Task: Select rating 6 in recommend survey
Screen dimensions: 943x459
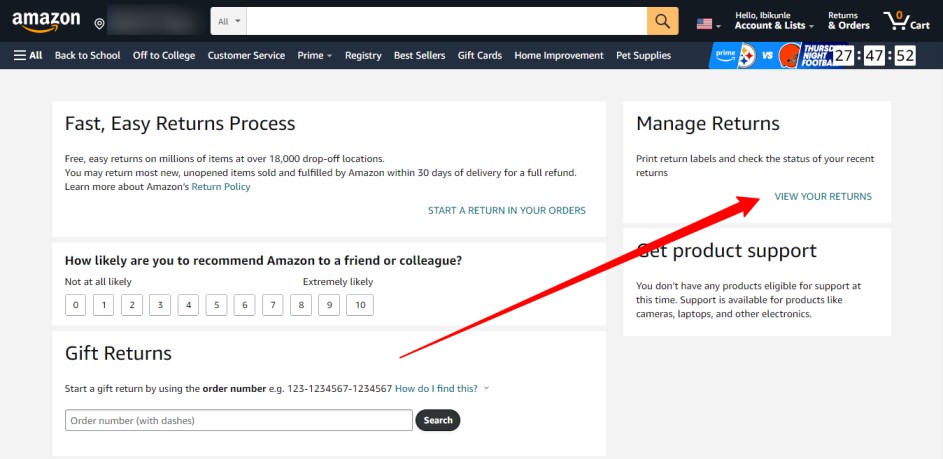Action: point(244,305)
